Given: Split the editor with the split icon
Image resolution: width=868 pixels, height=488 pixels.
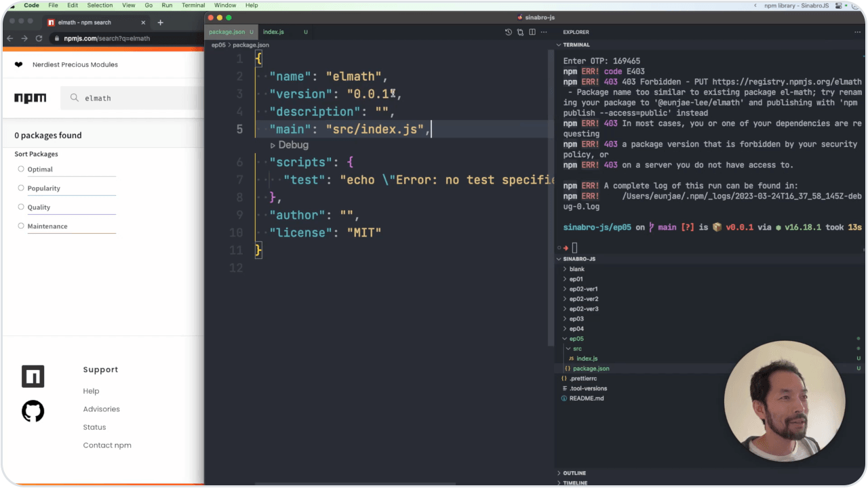Looking at the screenshot, I should tap(532, 32).
